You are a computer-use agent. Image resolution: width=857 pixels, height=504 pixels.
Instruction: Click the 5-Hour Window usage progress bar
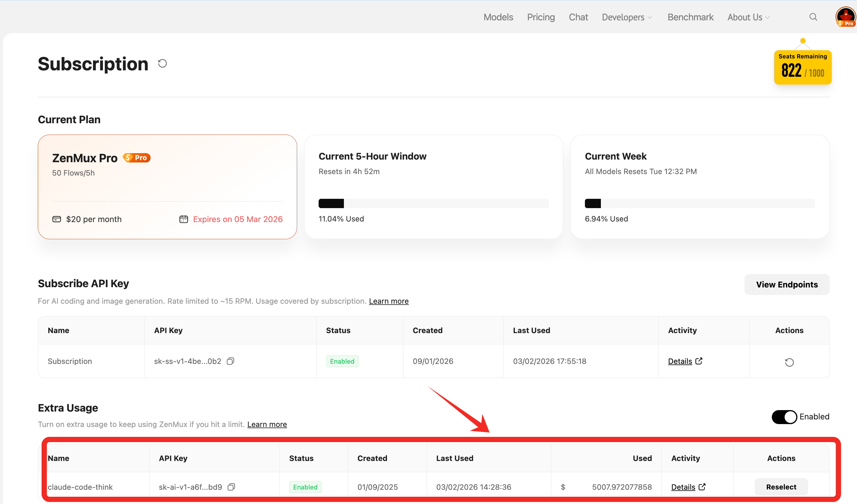pyautogui.click(x=433, y=203)
